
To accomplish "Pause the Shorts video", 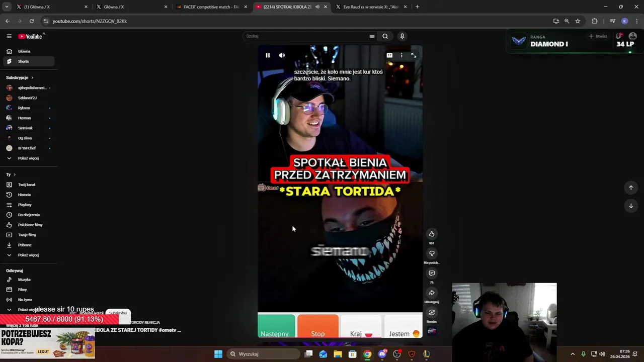I will [x=268, y=55].
